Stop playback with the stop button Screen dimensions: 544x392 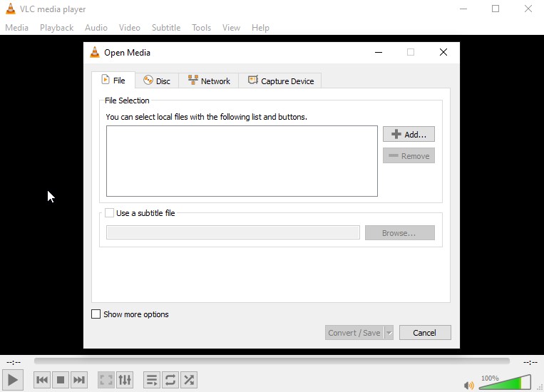(61, 380)
